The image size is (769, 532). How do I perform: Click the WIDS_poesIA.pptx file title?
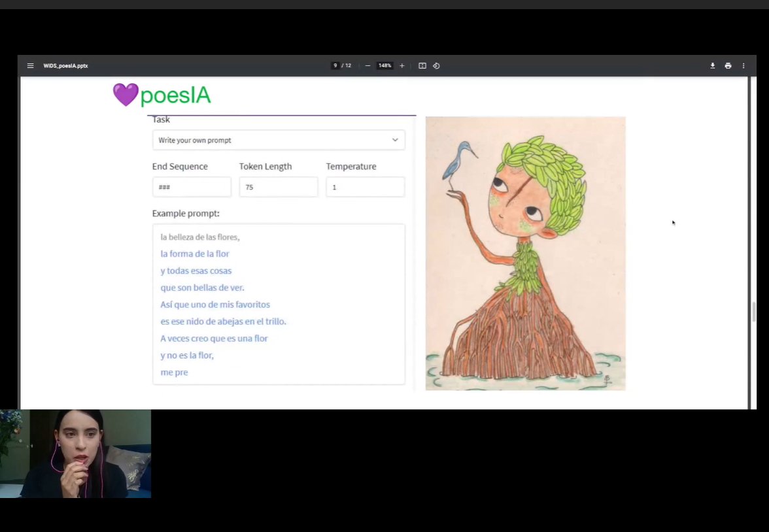point(65,66)
